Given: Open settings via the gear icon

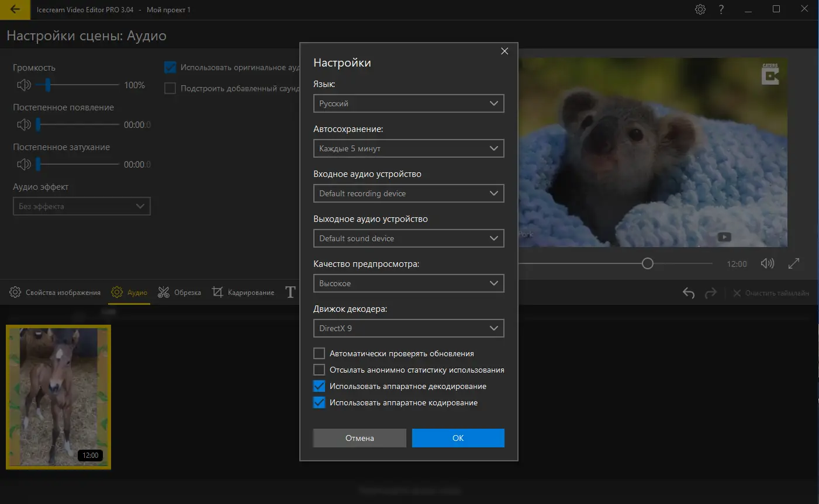Looking at the screenshot, I should 700,9.
